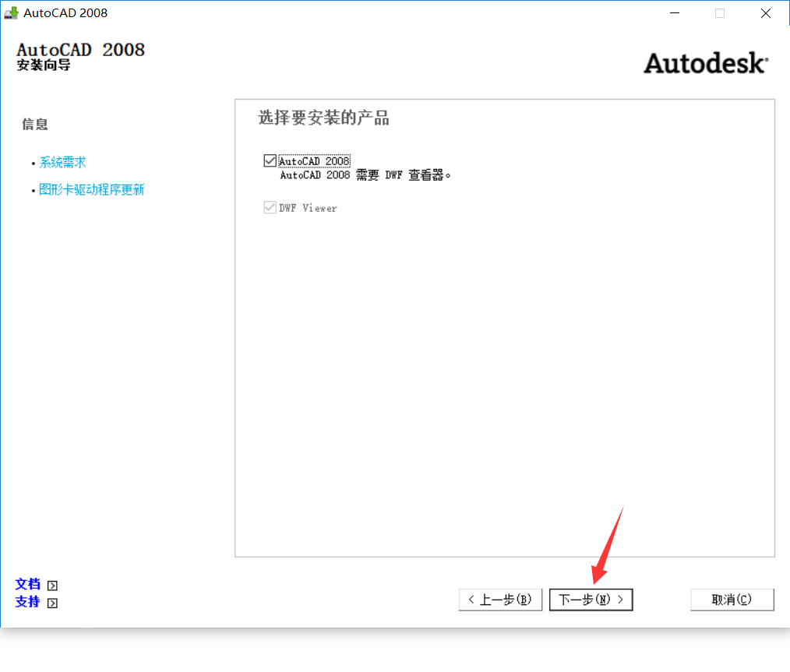Open the 系统需求 link
790x672 pixels.
(62, 163)
